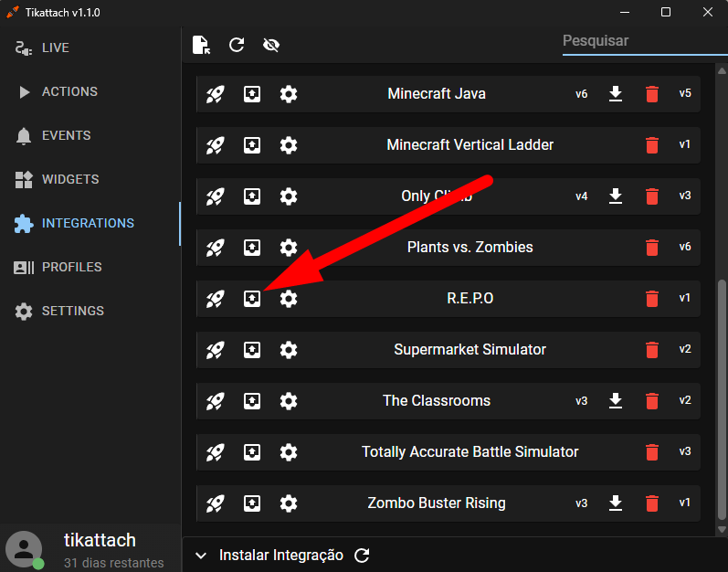Go to ACTIONS in the sidebar
The height and width of the screenshot is (572, 728).
(x=90, y=91)
